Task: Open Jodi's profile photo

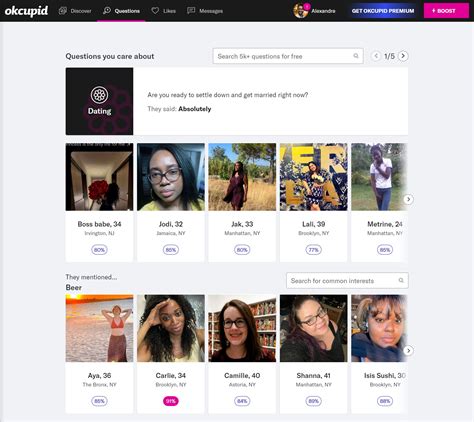Action: click(x=171, y=177)
